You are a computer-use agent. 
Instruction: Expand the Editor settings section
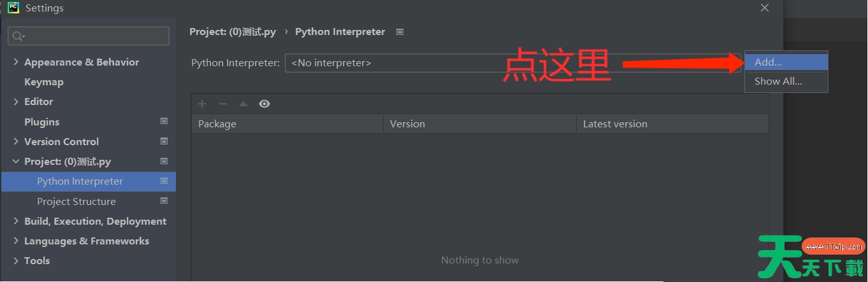pos(16,102)
